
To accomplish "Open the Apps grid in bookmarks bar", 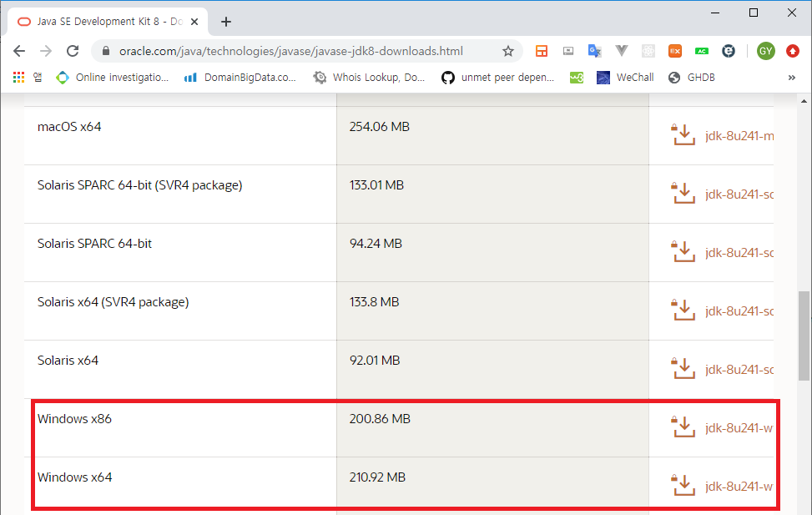I will 18,77.
